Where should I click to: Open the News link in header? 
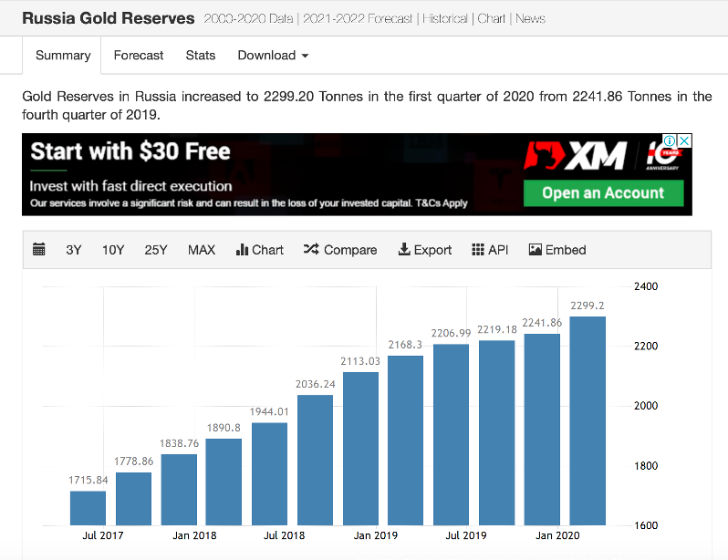(x=530, y=18)
